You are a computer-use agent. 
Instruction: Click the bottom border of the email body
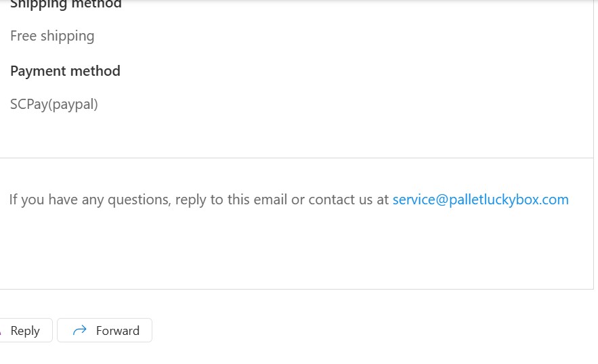pos(297,289)
